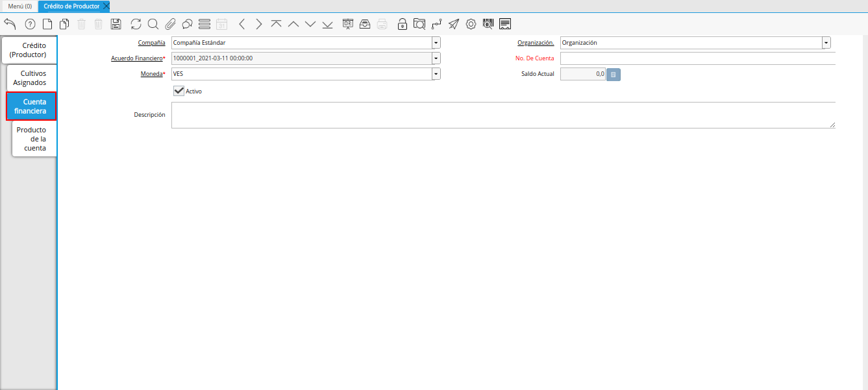The height and width of the screenshot is (390, 868).
Task: Select the Producto de la cuenta tab
Action: coord(32,139)
